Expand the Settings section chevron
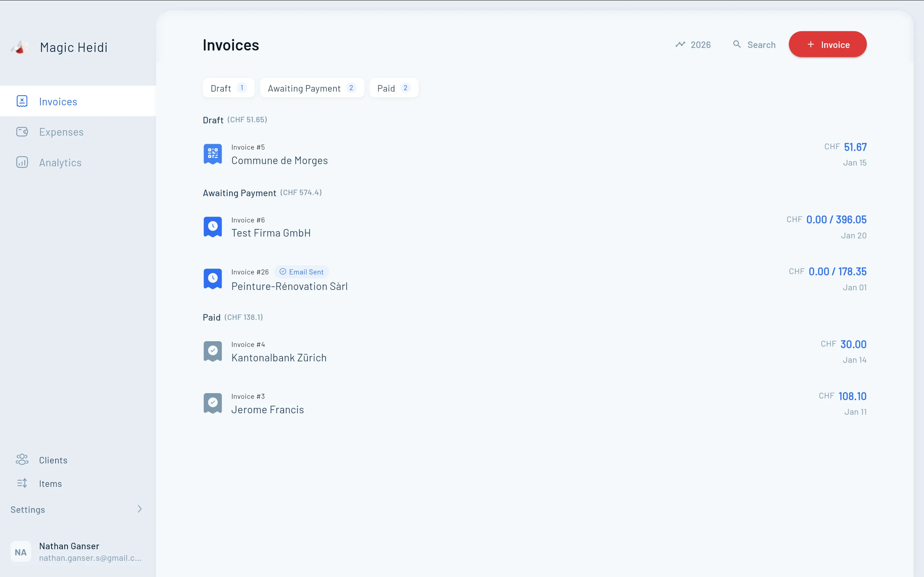 pyautogui.click(x=140, y=509)
